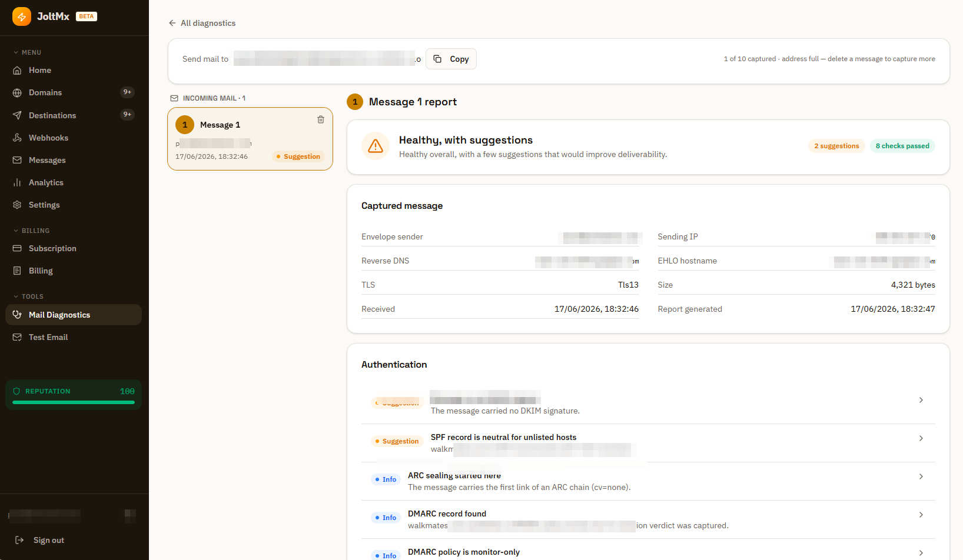Click the Info badge for ARC sealing
The height and width of the screenshot is (560, 963).
pos(386,479)
